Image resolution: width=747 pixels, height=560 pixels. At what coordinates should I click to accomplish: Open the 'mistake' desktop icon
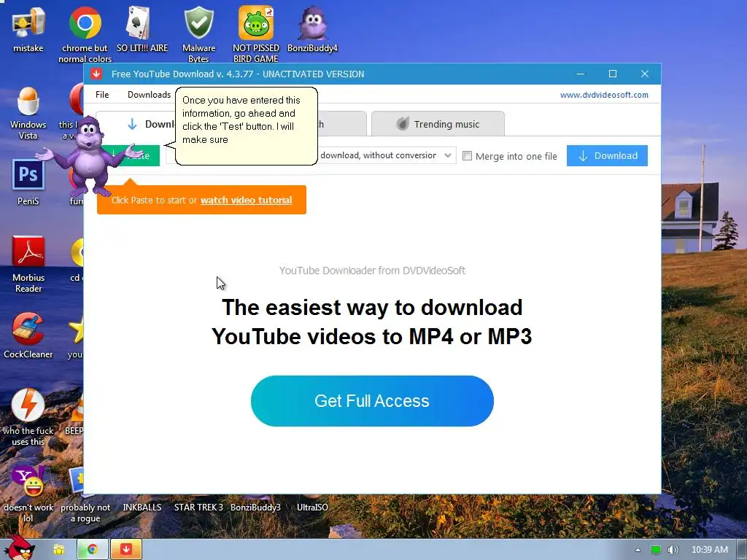pos(28,29)
